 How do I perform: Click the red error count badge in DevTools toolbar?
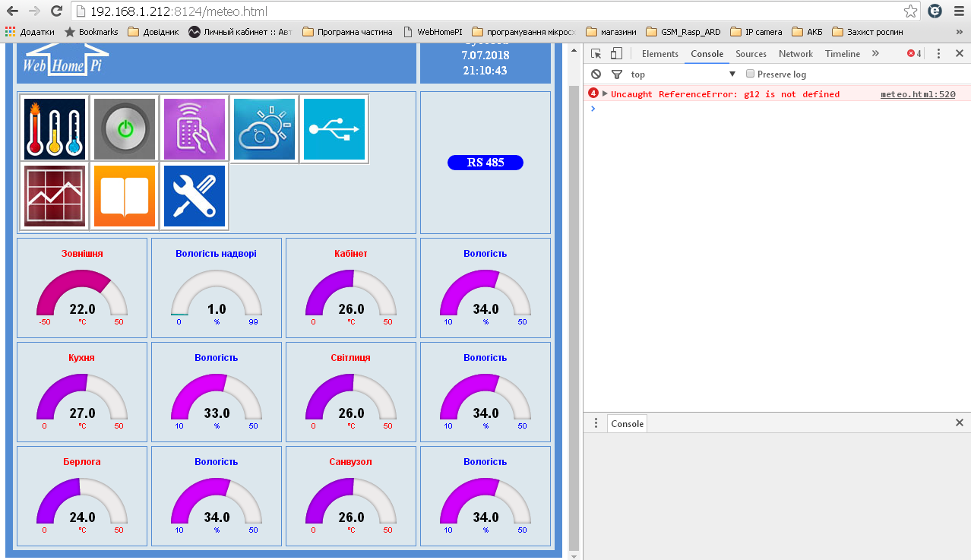tap(914, 54)
